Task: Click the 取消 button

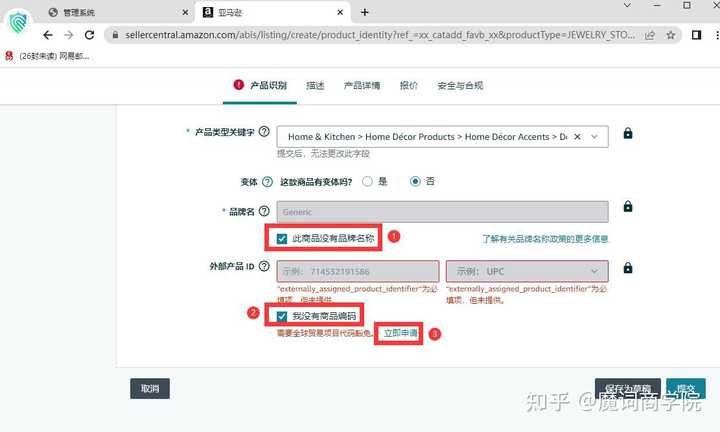Action: click(x=150, y=388)
